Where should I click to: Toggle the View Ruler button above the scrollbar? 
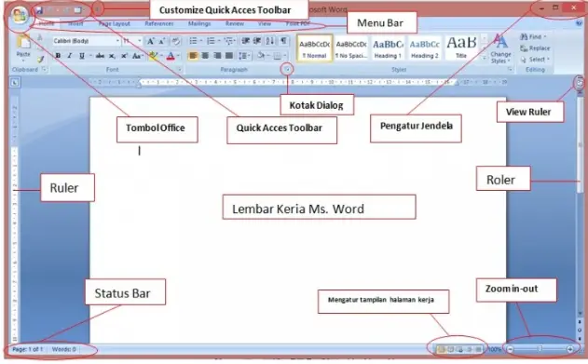pos(580,83)
